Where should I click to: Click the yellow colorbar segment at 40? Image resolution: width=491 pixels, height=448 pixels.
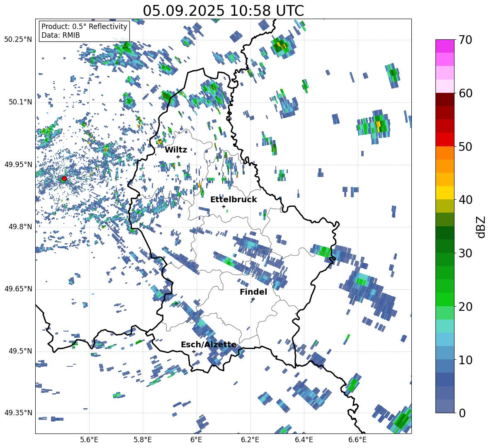pyautogui.click(x=445, y=193)
